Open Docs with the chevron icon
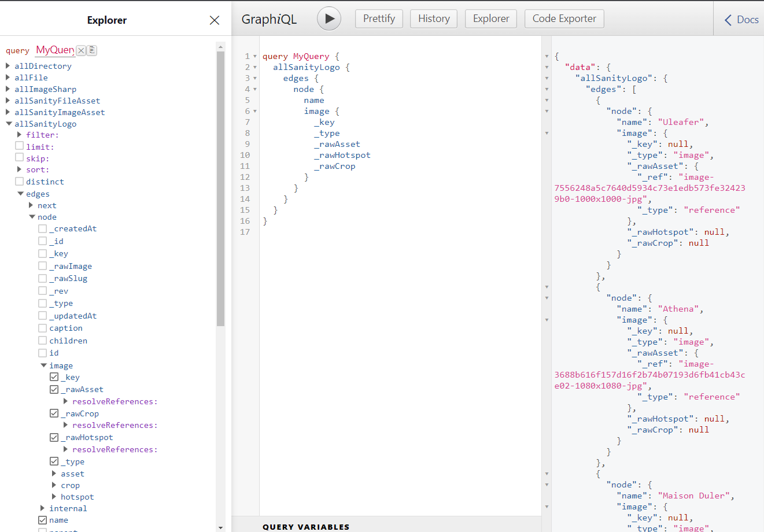 coord(728,19)
